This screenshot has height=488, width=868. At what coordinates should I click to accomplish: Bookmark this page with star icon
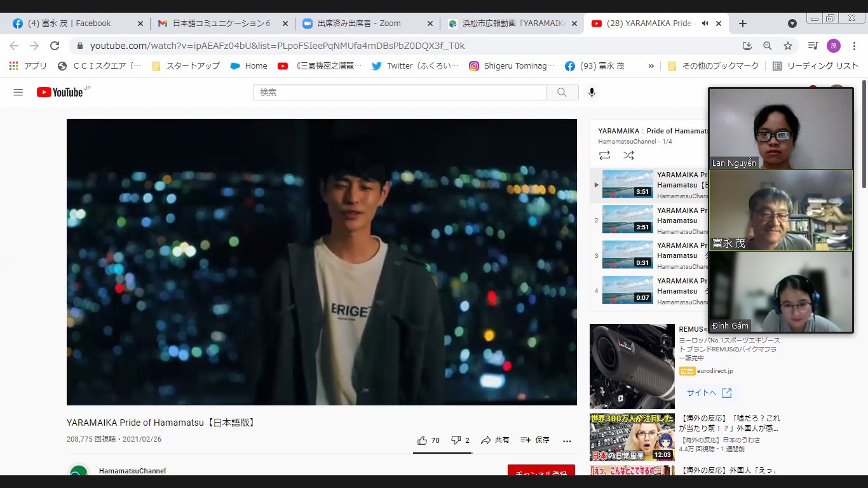click(x=788, y=46)
